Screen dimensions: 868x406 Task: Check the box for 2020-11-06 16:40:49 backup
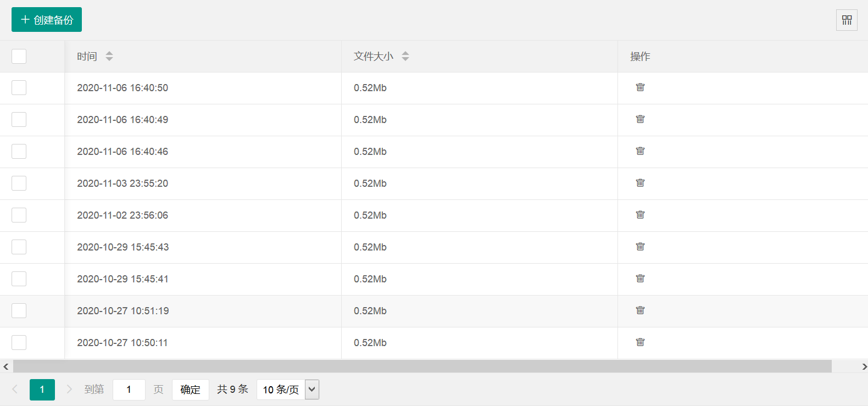click(19, 120)
